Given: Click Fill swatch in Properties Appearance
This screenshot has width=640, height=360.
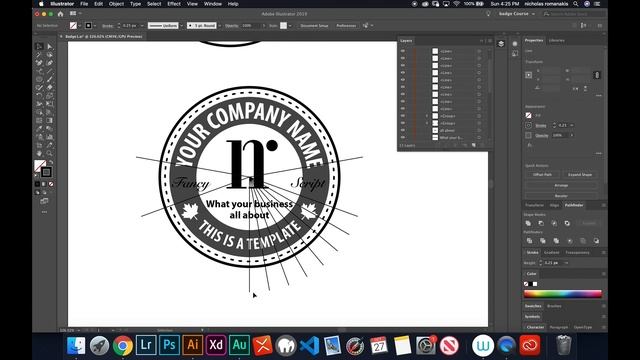Looking at the screenshot, I should [529, 116].
